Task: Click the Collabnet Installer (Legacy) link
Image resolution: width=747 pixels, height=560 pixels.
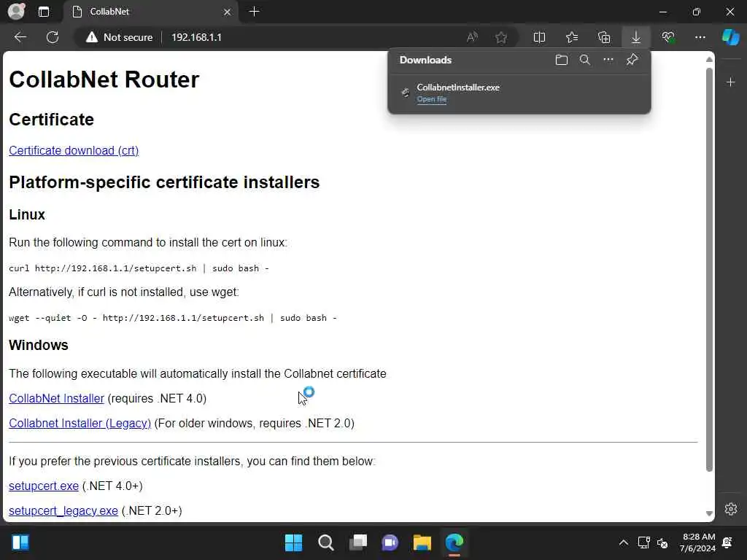Action: [80, 424]
